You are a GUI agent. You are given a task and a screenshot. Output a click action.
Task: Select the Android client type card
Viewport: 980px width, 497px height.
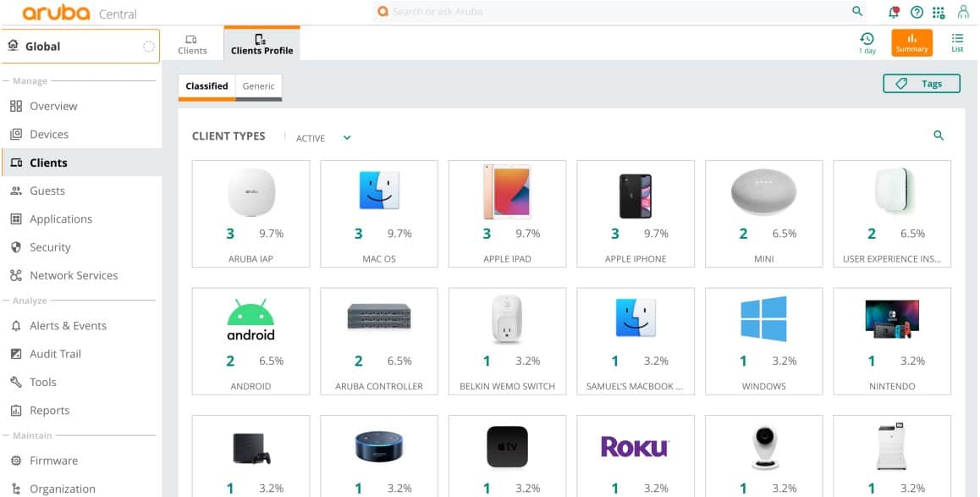pos(251,341)
